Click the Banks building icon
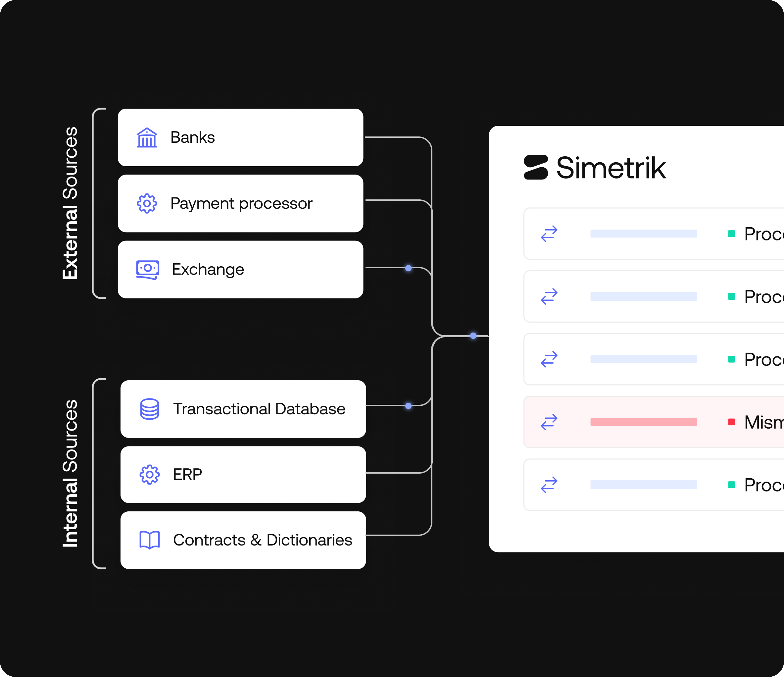This screenshot has height=677, width=784. tap(147, 137)
